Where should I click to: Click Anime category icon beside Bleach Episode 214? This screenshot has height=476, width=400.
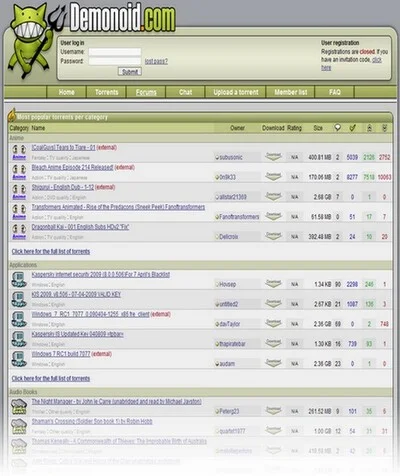coord(19,172)
